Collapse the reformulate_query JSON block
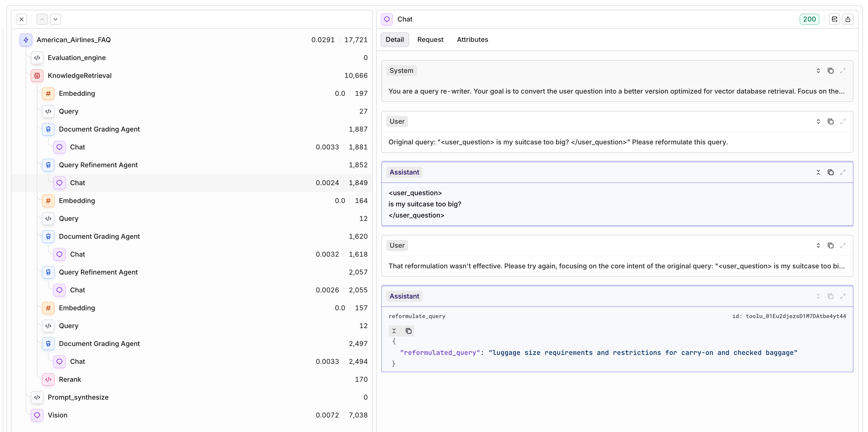Screen dimensions: 868x432 [394, 331]
